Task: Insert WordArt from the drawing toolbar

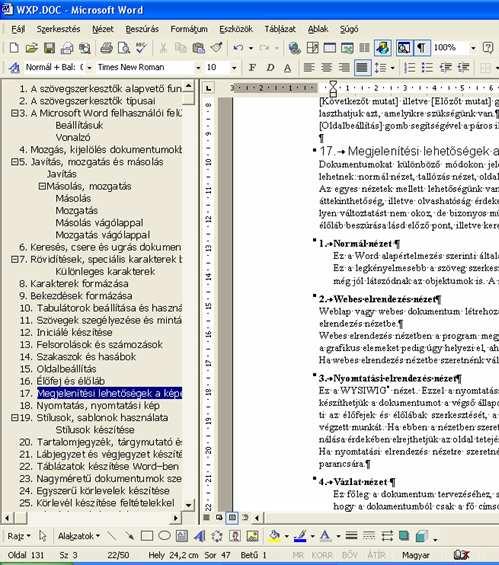Action: 199,536
